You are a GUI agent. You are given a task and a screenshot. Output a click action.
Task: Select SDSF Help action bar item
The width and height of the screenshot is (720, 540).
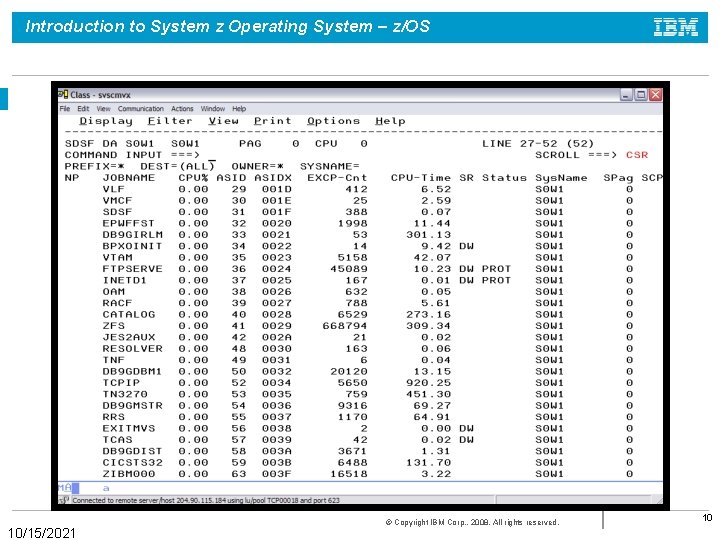(x=390, y=121)
